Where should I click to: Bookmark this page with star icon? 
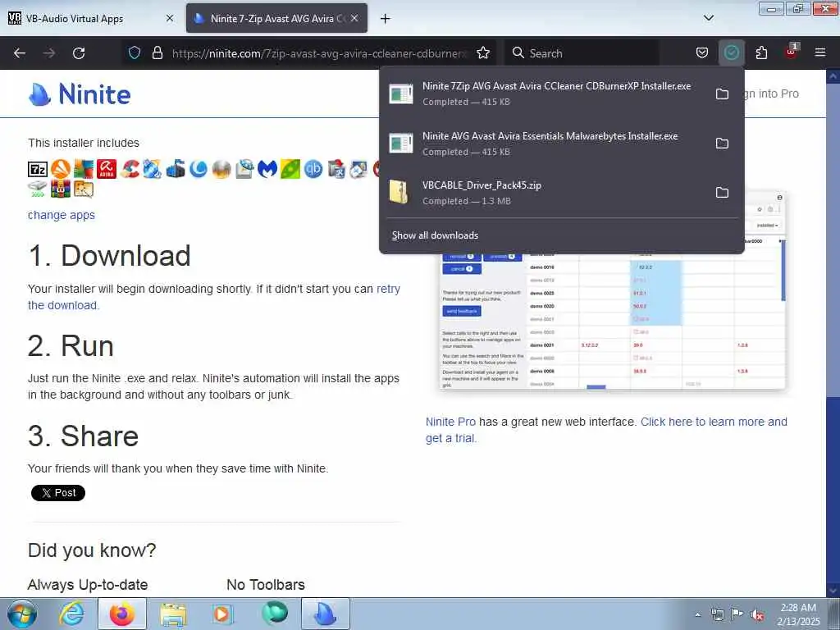[482, 52]
